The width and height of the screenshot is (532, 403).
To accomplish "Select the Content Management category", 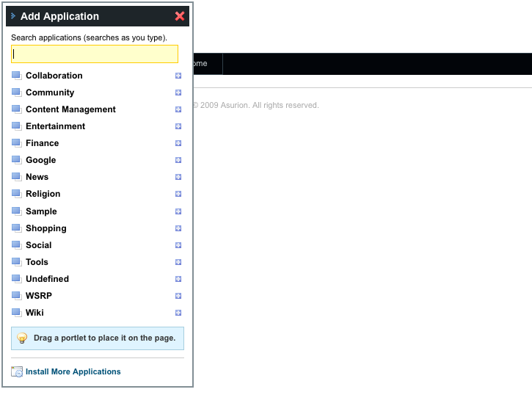I will tap(70, 109).
